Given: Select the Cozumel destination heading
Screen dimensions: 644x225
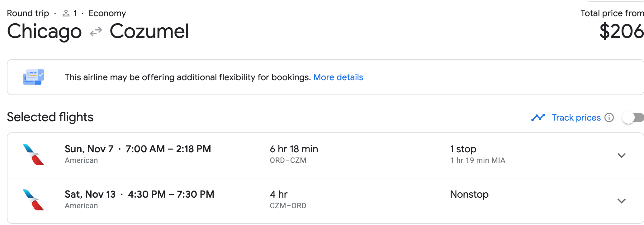Looking at the screenshot, I should click(149, 31).
